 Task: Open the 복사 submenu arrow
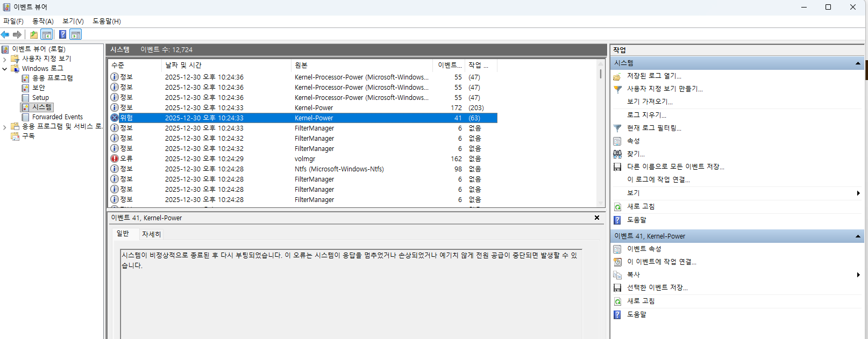(x=858, y=275)
